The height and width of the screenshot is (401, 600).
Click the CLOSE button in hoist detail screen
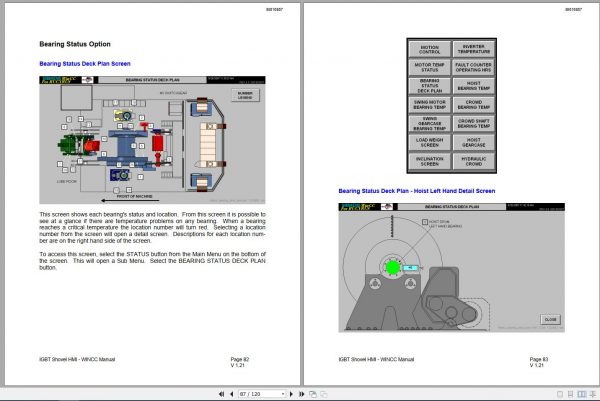pos(550,319)
